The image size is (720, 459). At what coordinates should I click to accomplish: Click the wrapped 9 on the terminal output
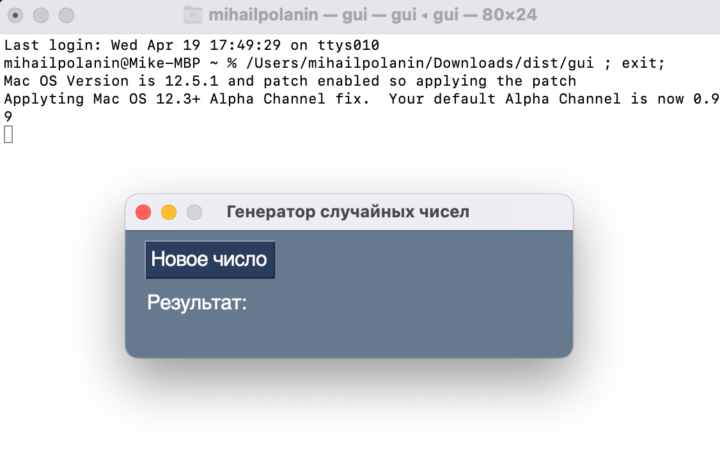pyautogui.click(x=8, y=117)
